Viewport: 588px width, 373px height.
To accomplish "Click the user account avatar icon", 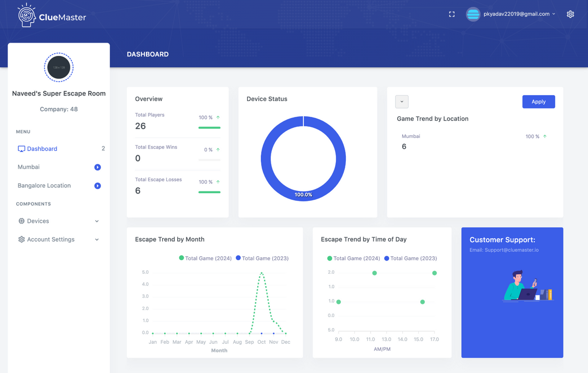I will pos(473,14).
